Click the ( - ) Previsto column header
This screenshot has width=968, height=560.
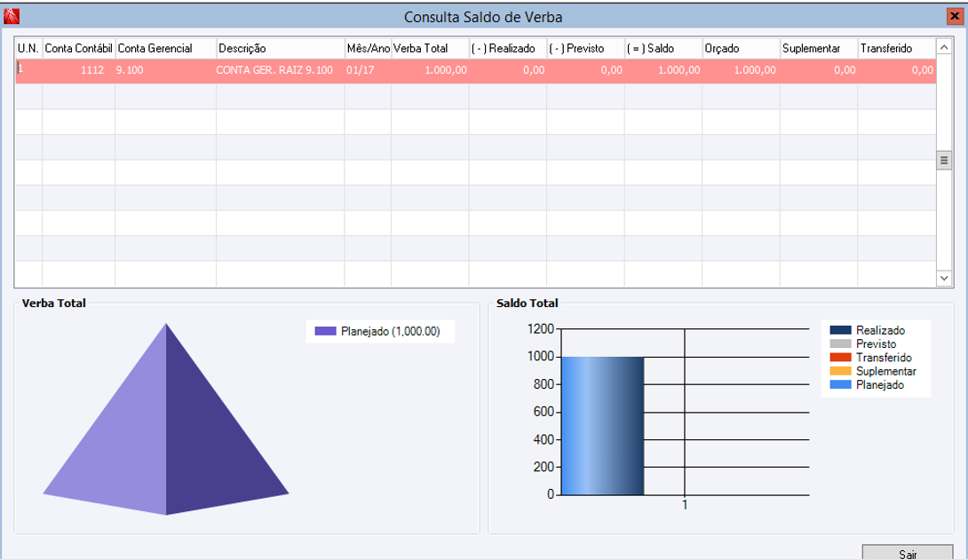coord(585,48)
